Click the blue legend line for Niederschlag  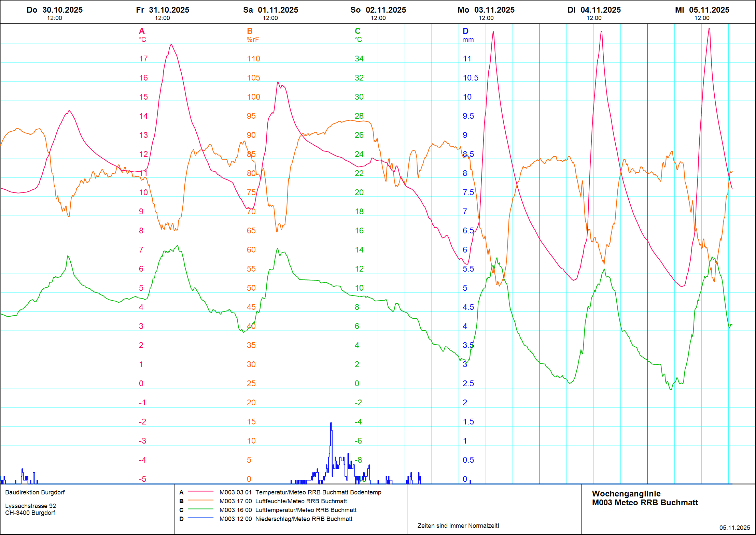[200, 518]
